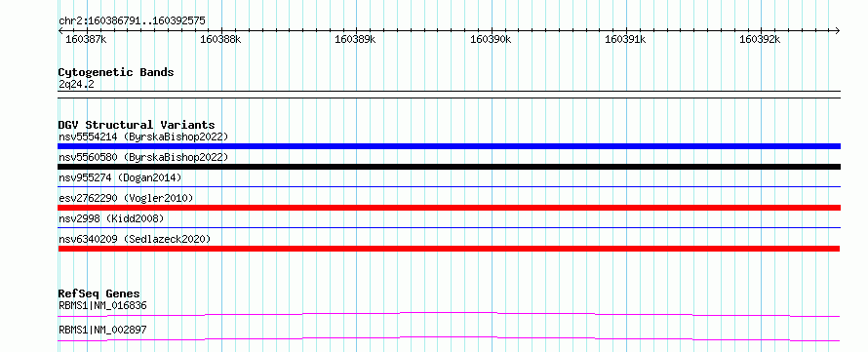Open nsv955274 (Dogan2014) label
This screenshot has width=868, height=352.
pyautogui.click(x=120, y=177)
